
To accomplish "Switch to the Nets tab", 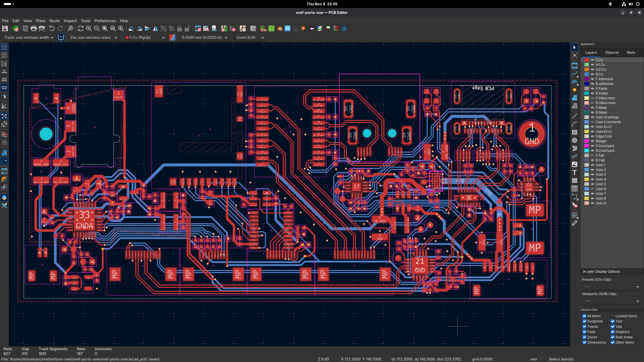I will tap(631, 53).
